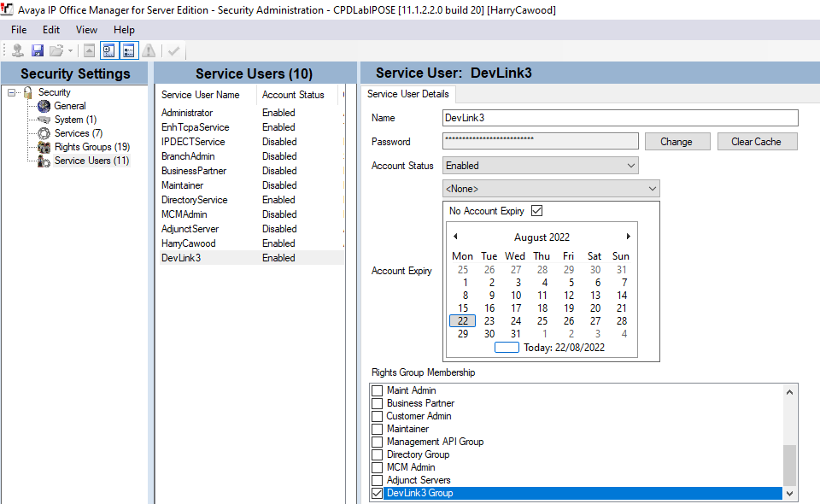Check the Maint Admin rights group
This screenshot has width=820, height=504.
(x=377, y=390)
